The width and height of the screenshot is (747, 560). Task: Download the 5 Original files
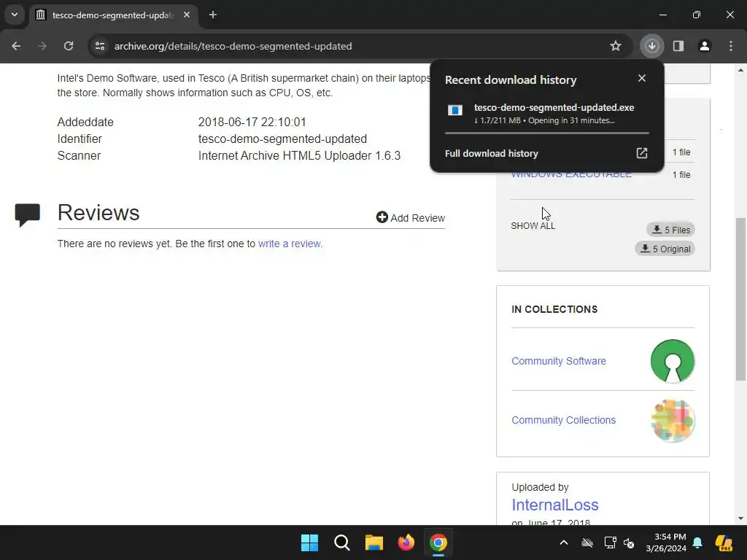665,249
